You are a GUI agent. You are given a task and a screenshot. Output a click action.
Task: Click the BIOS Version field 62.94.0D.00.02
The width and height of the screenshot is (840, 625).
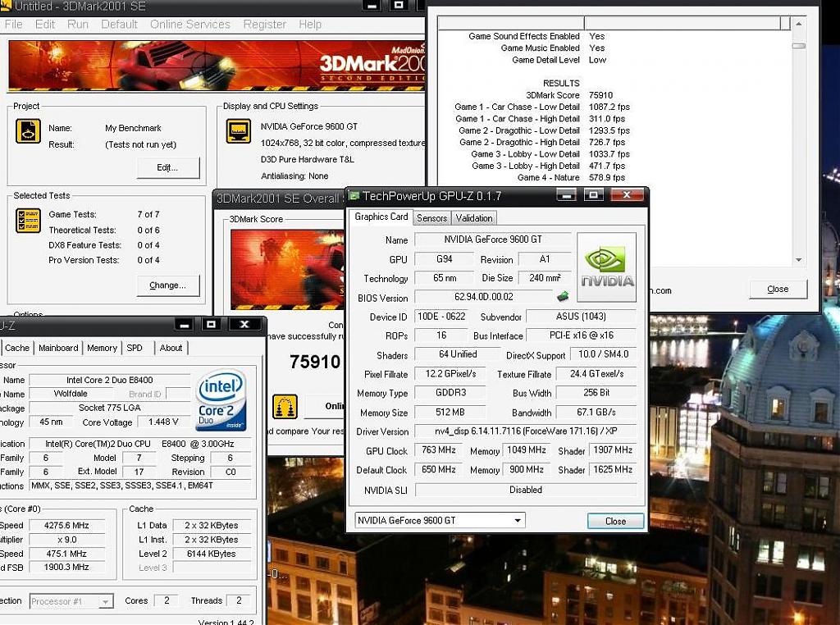click(484, 297)
